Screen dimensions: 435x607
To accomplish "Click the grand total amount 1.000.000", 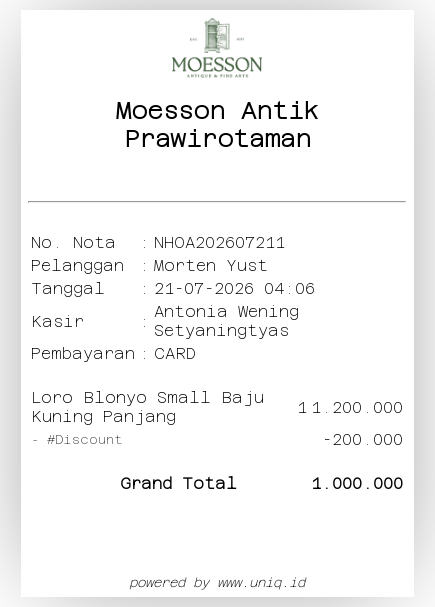I will [x=357, y=483].
